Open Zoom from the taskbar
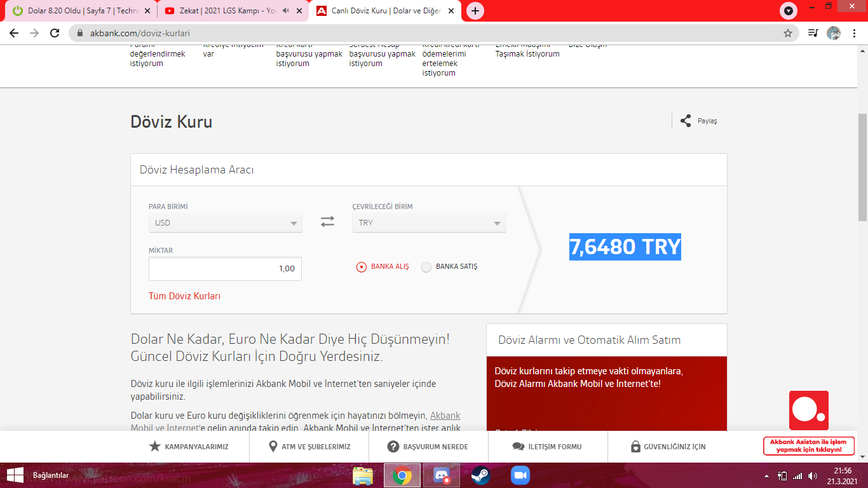Image resolution: width=868 pixels, height=488 pixels. point(520,475)
